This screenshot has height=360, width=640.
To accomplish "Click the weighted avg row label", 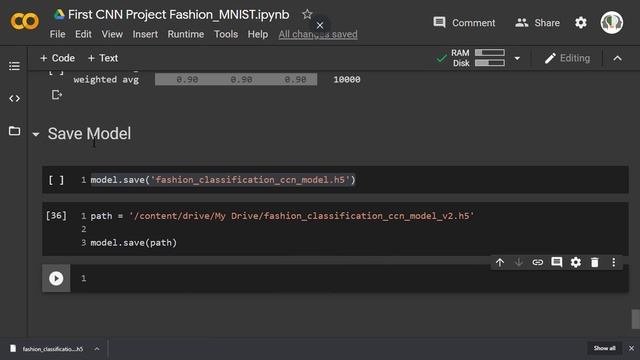I will (x=106, y=80).
